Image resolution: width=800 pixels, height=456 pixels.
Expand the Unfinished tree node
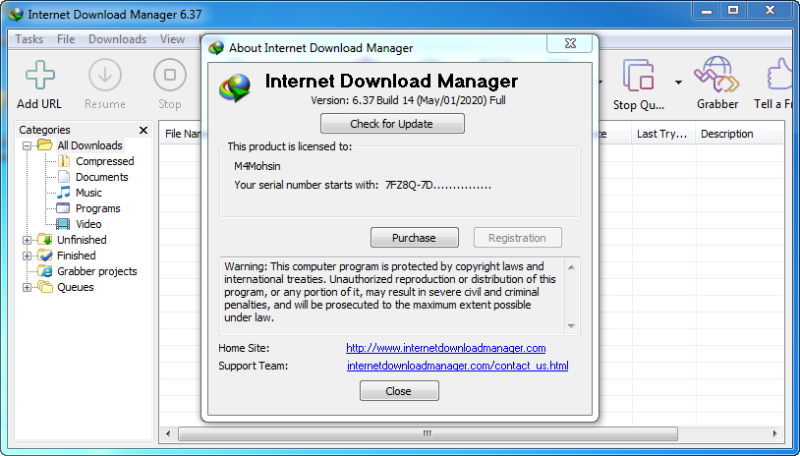click(x=27, y=240)
